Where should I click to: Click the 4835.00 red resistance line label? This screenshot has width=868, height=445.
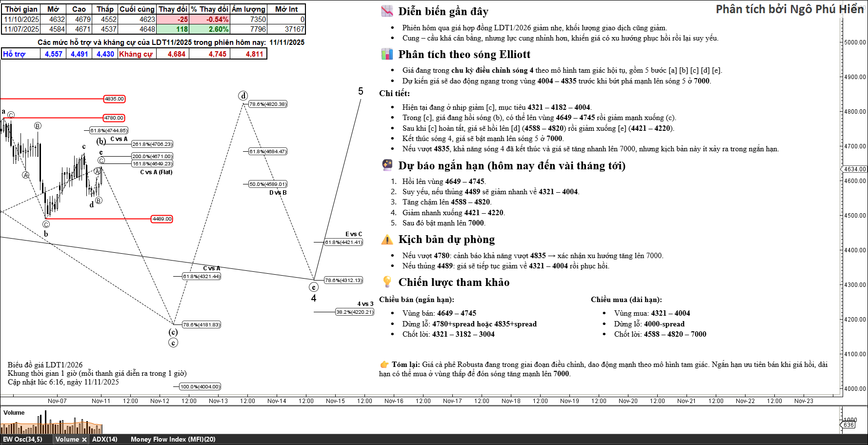click(x=114, y=99)
